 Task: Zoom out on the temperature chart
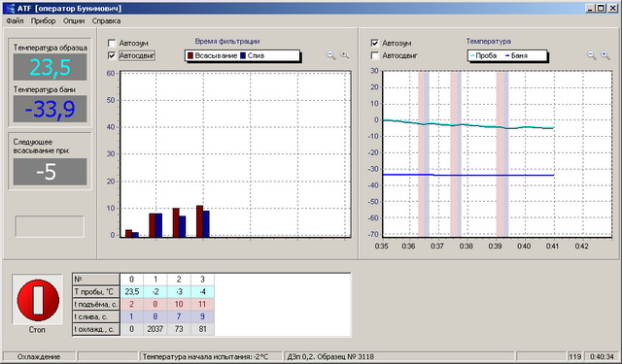coord(592,55)
